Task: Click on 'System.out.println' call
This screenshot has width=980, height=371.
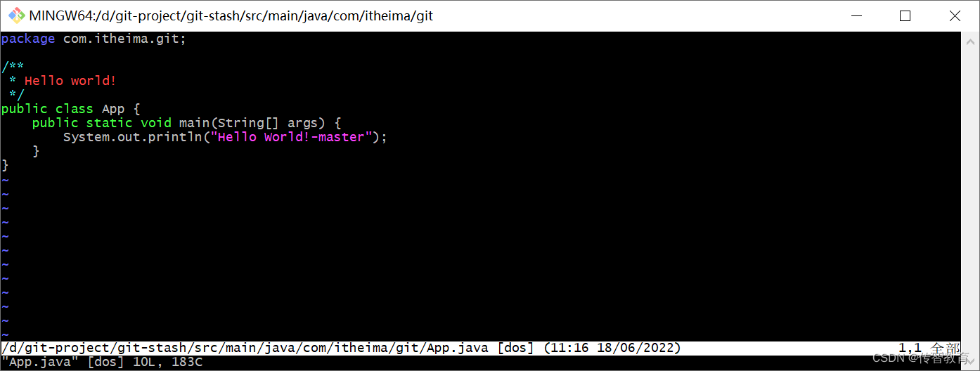Action: tap(133, 137)
